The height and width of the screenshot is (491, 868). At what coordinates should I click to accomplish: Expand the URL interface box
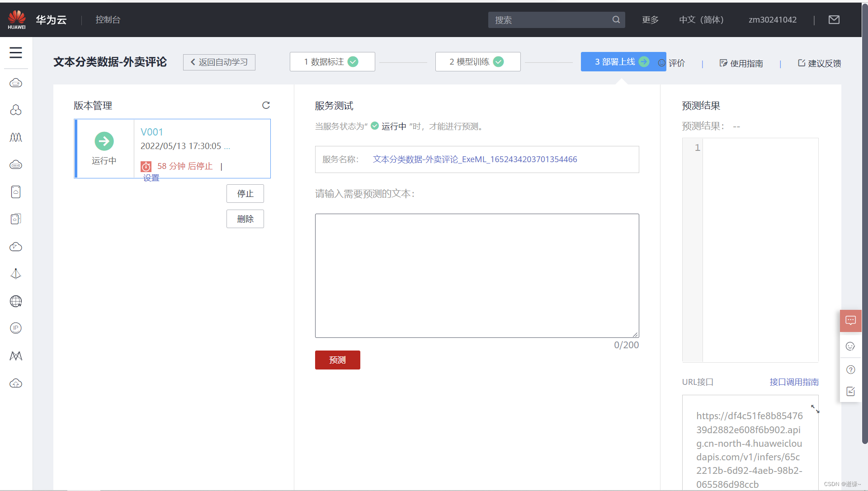[815, 409]
